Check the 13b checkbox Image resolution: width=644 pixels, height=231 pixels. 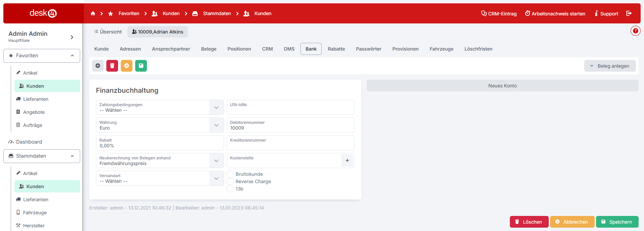(230, 189)
